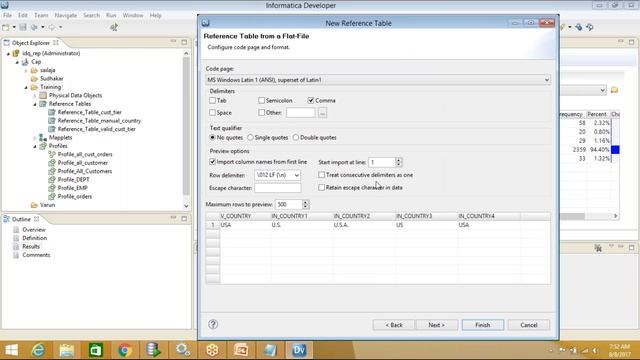This screenshot has height=360, width=640.
Task: Expand the Physical Data Objects node
Action: [35, 96]
